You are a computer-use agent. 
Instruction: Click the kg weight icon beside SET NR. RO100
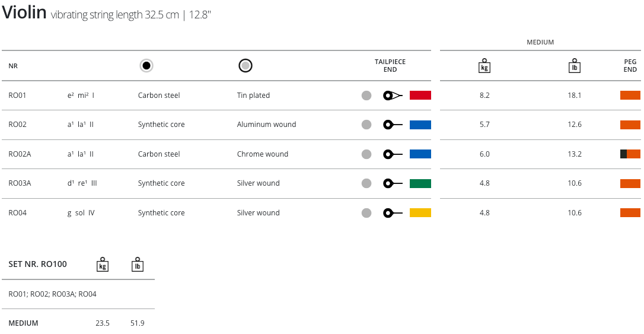tap(103, 265)
